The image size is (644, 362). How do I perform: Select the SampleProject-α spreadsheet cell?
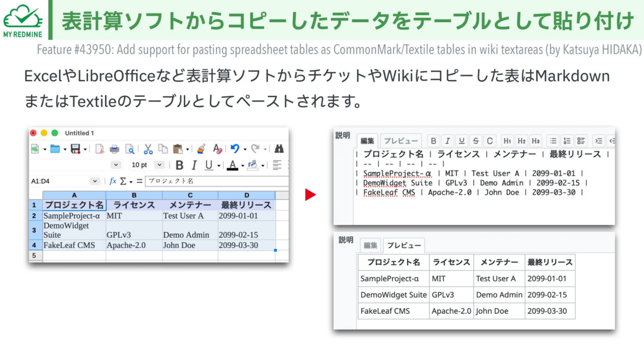coord(74,215)
